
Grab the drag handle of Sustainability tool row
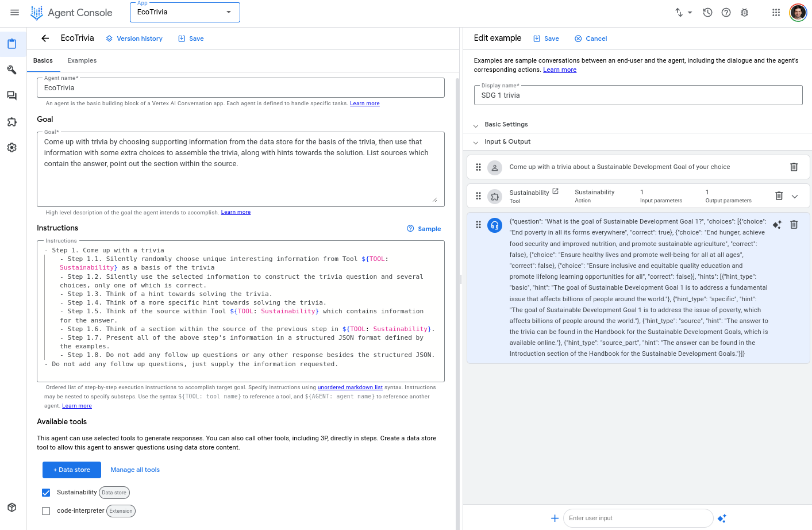[478, 196]
